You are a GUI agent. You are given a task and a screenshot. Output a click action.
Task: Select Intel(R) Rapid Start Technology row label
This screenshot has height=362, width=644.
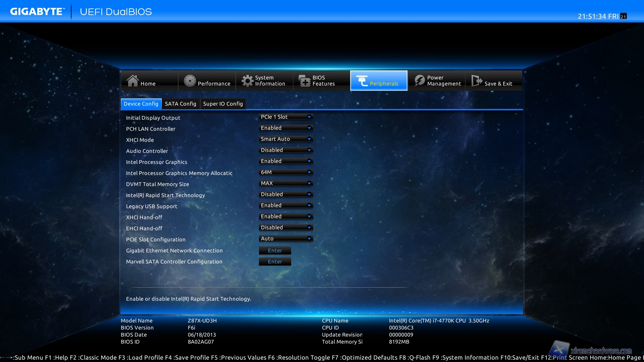(165, 195)
